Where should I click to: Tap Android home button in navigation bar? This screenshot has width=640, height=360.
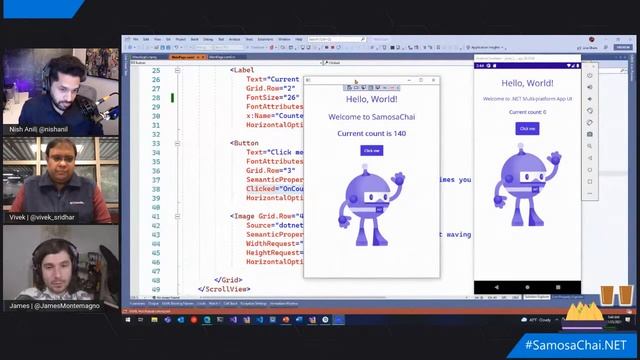coord(527,287)
